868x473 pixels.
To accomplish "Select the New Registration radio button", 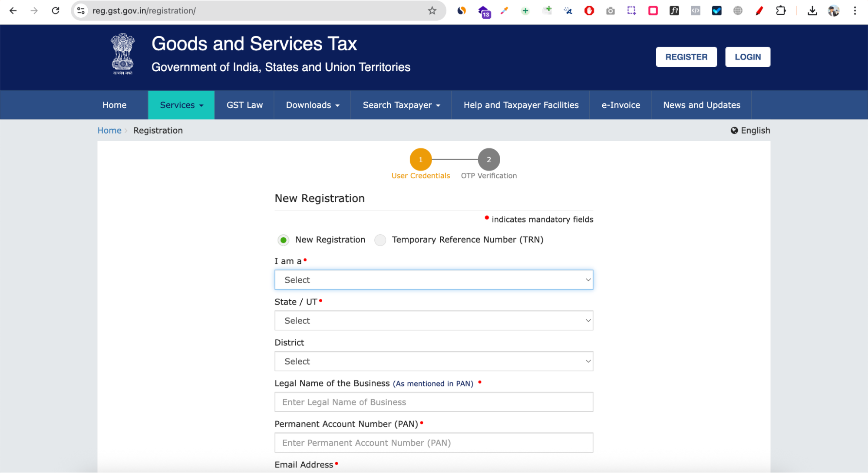I will (x=283, y=240).
